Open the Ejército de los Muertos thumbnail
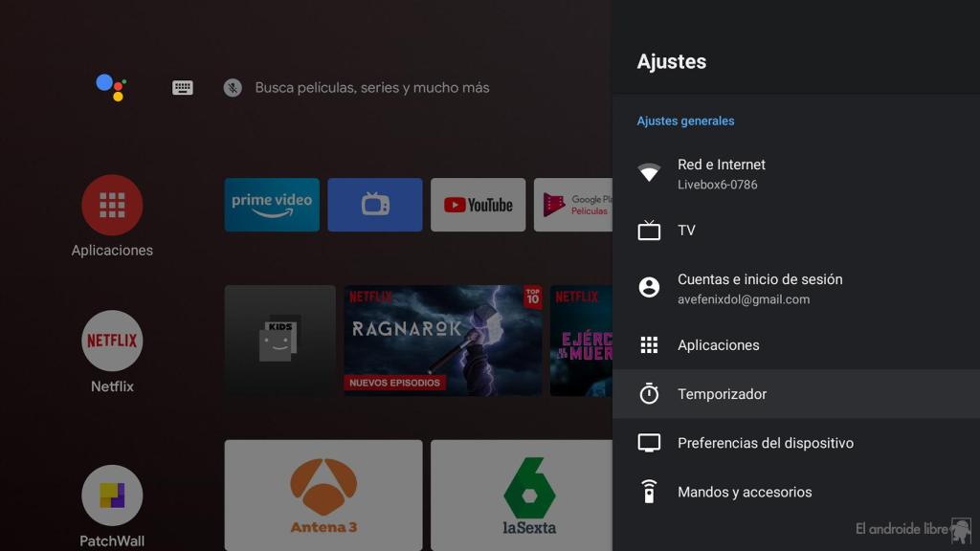980x551 pixels. tap(581, 341)
